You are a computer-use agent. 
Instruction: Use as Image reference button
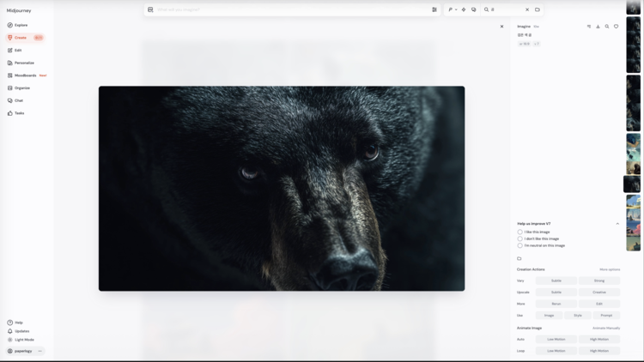click(x=550, y=315)
